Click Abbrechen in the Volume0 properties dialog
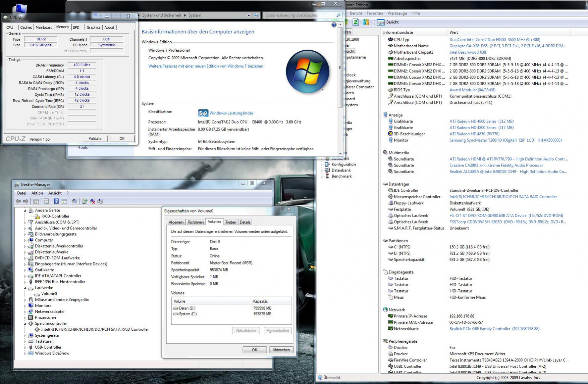 pyautogui.click(x=281, y=350)
